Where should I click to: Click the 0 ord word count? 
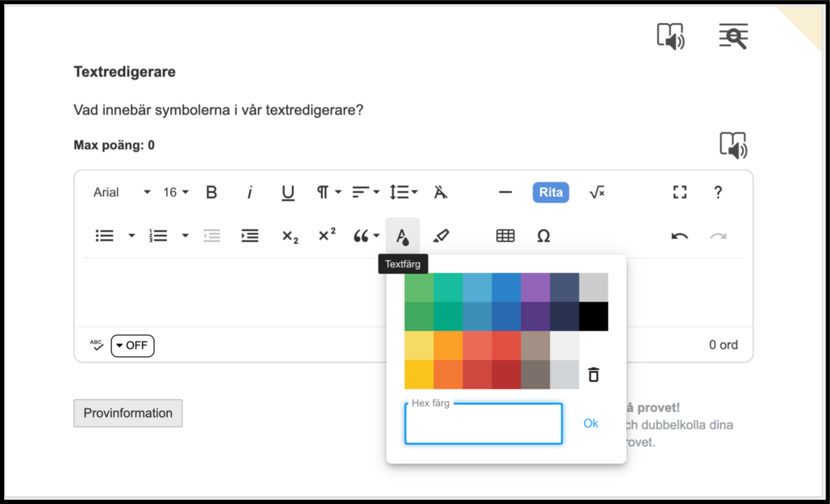tap(723, 345)
